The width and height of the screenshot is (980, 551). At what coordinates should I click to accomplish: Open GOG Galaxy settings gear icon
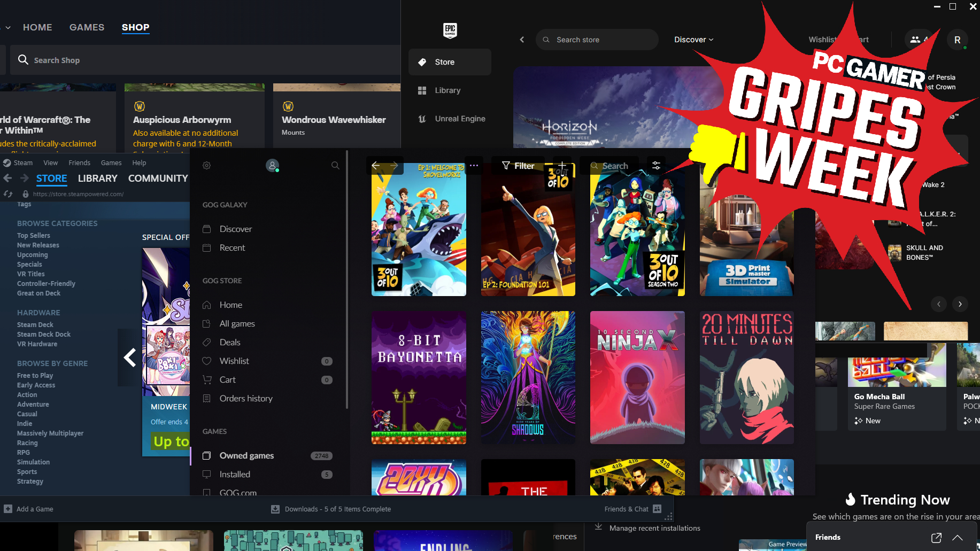point(206,166)
